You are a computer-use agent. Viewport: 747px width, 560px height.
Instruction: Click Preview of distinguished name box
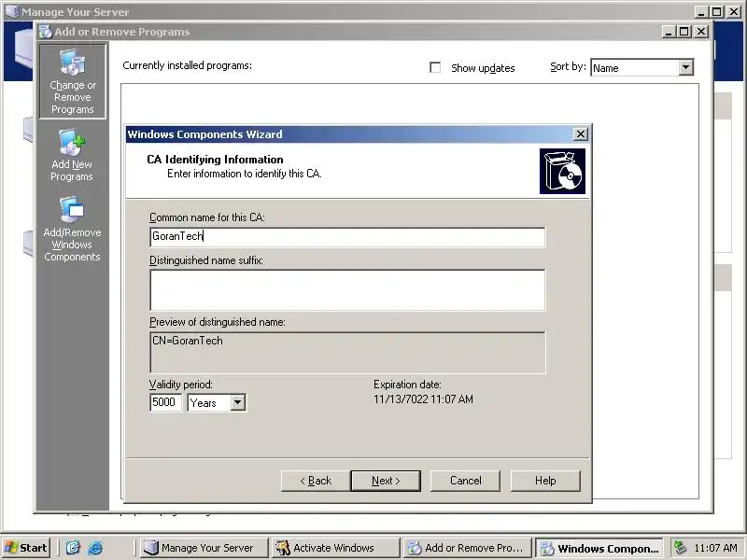tap(347, 353)
